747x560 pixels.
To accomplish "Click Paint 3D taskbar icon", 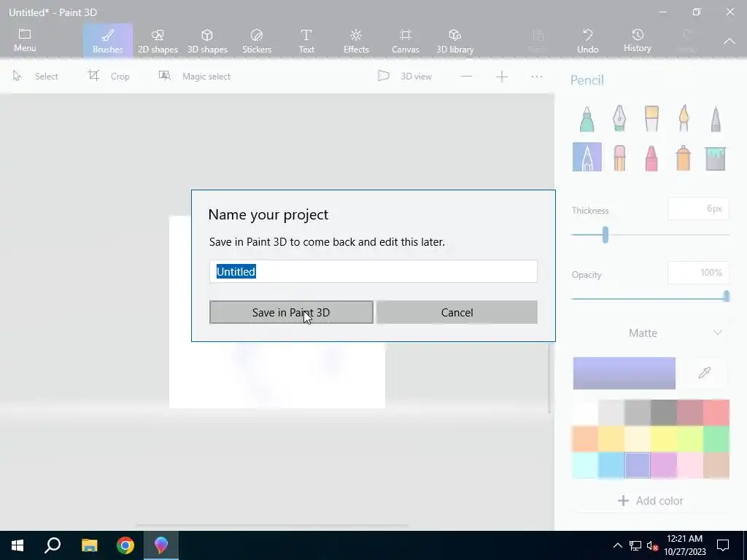I will (x=161, y=545).
